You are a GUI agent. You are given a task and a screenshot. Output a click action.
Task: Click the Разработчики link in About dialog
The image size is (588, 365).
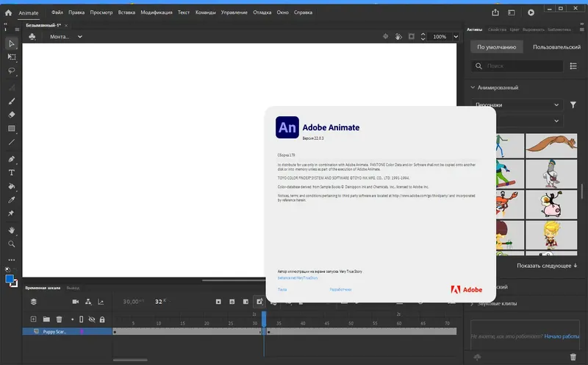tap(340, 289)
